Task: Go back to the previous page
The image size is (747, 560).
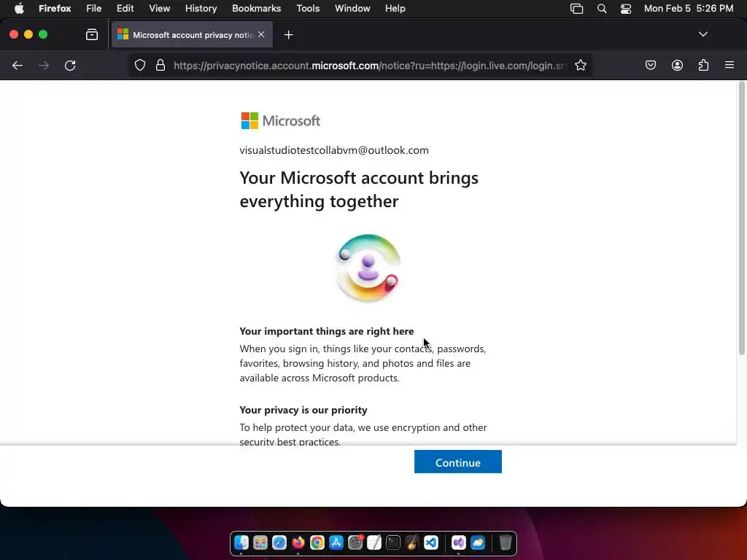Action: (18, 65)
